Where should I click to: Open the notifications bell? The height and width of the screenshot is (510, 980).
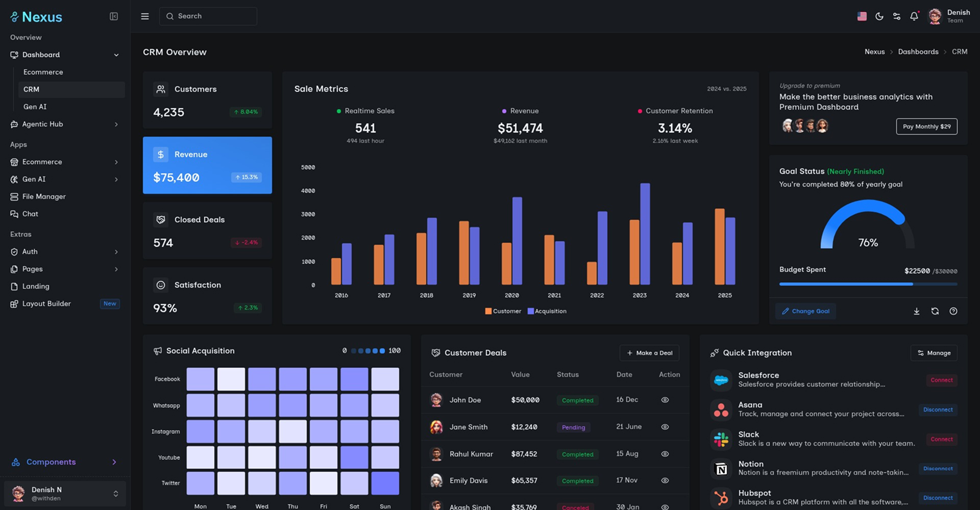pos(914,16)
